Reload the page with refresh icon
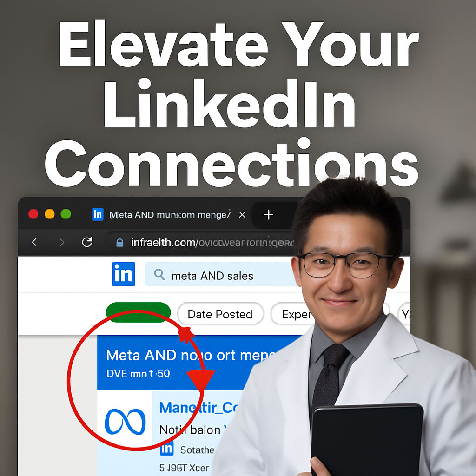Image resolution: width=476 pixels, height=476 pixels. pos(87,242)
